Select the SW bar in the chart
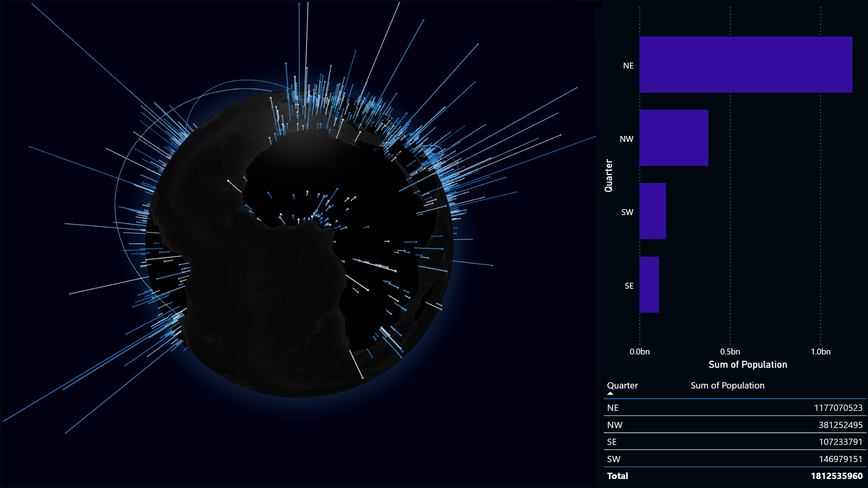Image resolution: width=868 pixels, height=488 pixels. (x=653, y=211)
